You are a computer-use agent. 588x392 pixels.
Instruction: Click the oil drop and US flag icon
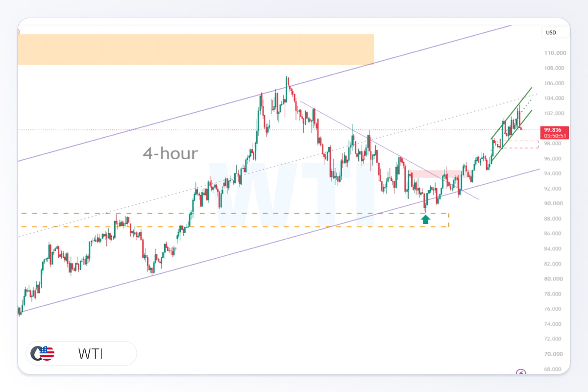[42, 353]
